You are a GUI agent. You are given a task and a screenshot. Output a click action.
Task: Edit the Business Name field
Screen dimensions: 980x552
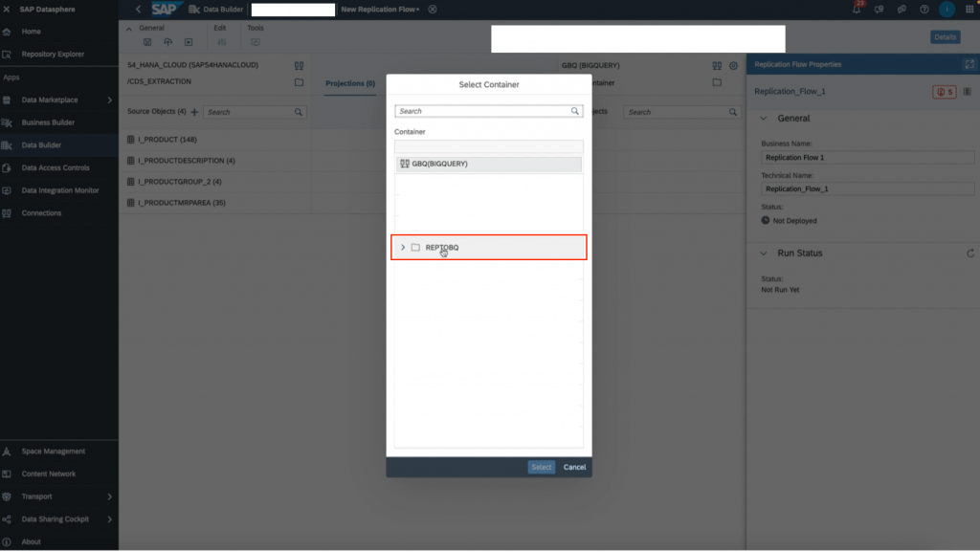click(867, 158)
